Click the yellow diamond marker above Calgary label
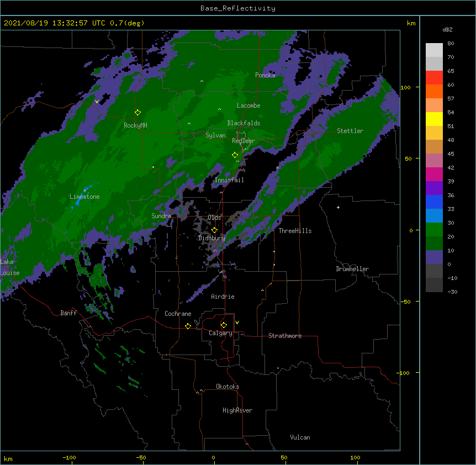The image size is (476, 465). click(224, 325)
